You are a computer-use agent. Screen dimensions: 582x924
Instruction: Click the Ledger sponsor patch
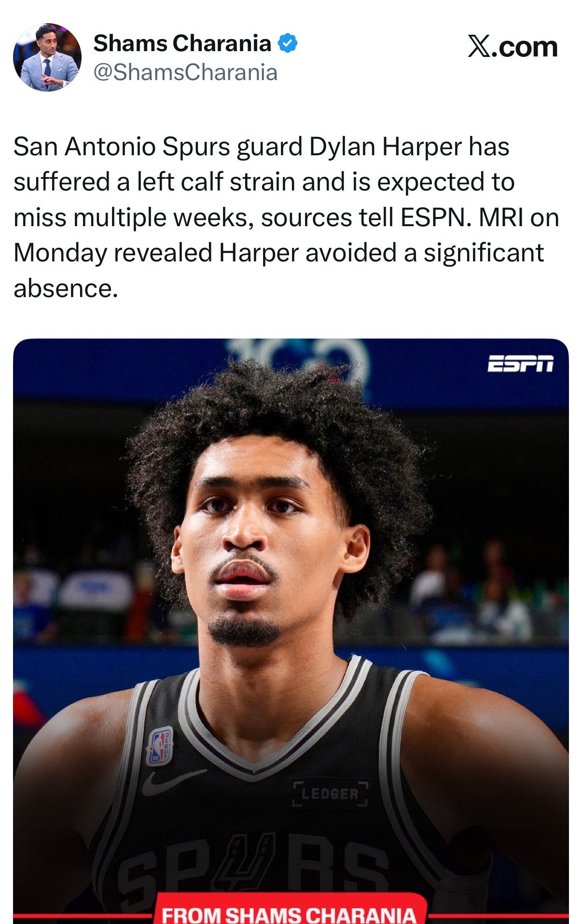pos(330,794)
